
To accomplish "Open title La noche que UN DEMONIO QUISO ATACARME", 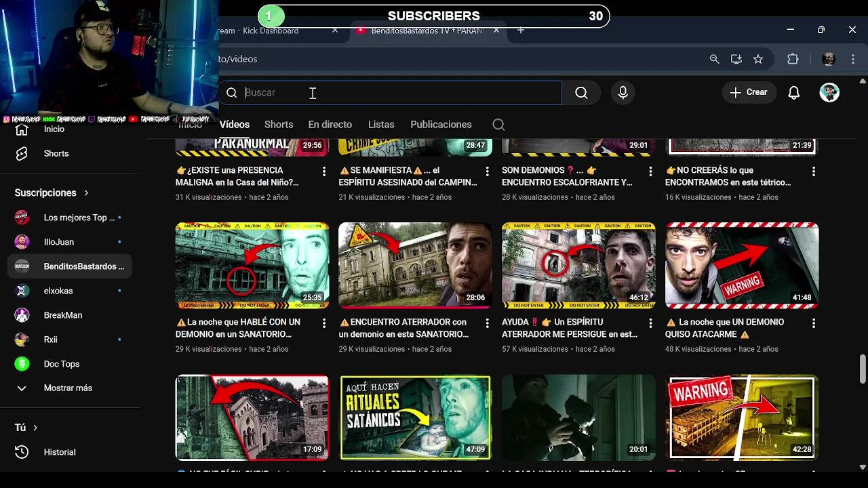I will [724, 328].
